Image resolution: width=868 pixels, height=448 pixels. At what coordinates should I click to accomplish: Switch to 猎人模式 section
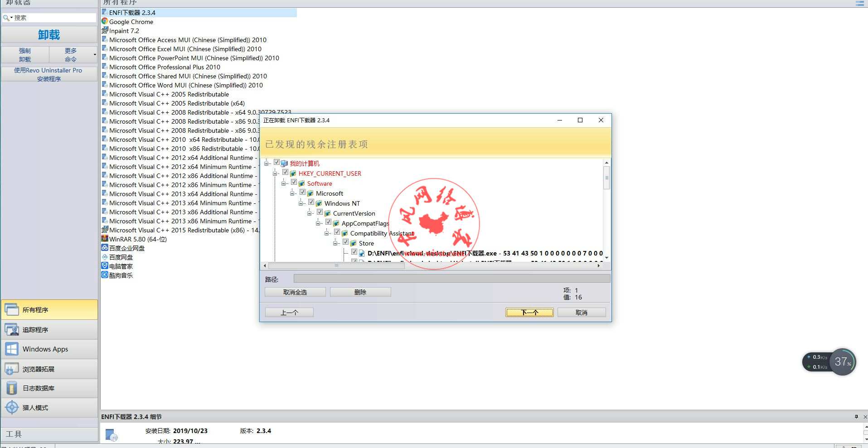click(49, 408)
